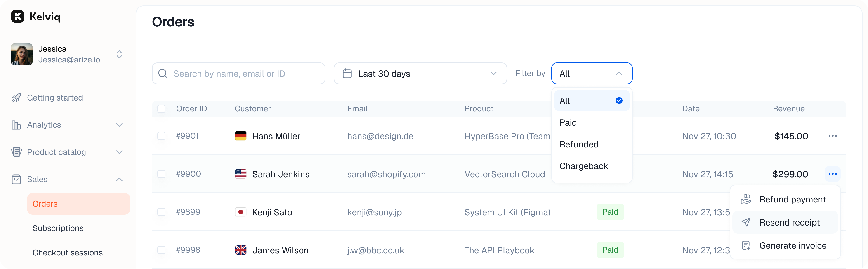
Task: Open the Last 30 days date dropdown
Action: pos(420,74)
